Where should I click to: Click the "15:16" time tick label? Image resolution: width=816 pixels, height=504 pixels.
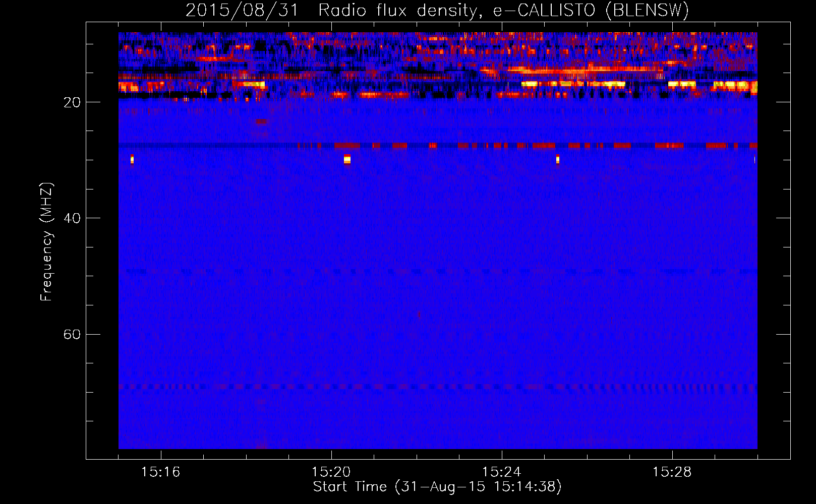pyautogui.click(x=160, y=472)
